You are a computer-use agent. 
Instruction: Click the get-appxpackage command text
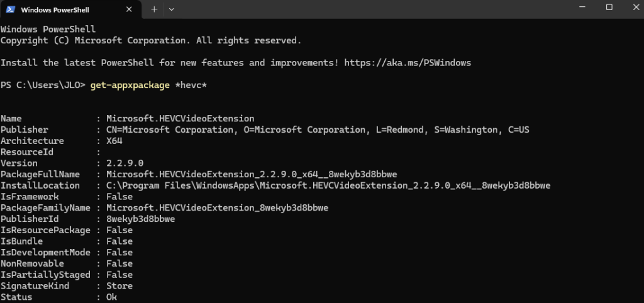coord(130,85)
